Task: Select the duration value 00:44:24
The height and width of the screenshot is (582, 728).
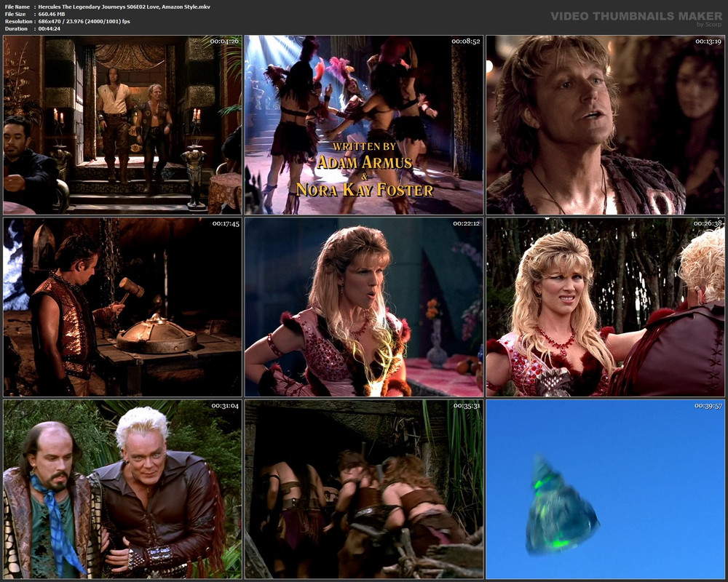Action: [50, 29]
